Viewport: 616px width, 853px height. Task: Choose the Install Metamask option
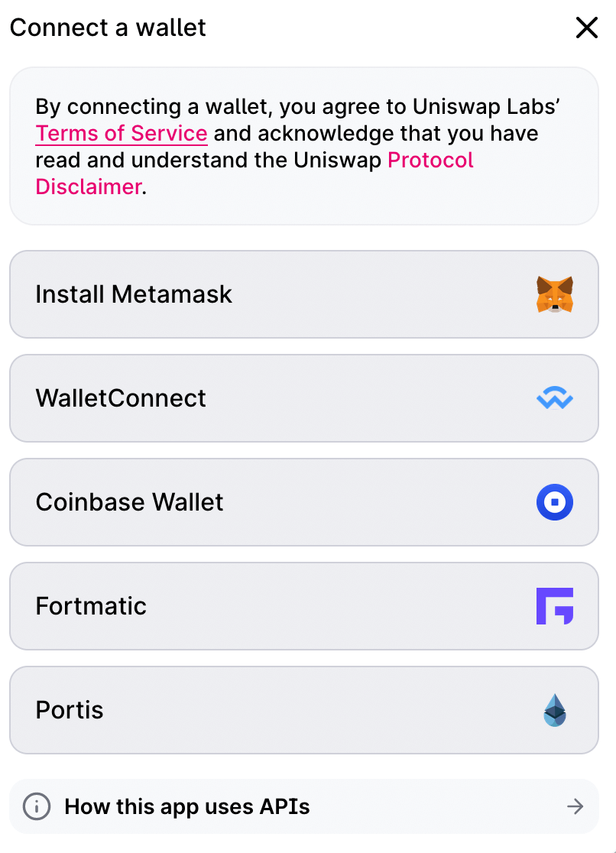point(304,294)
